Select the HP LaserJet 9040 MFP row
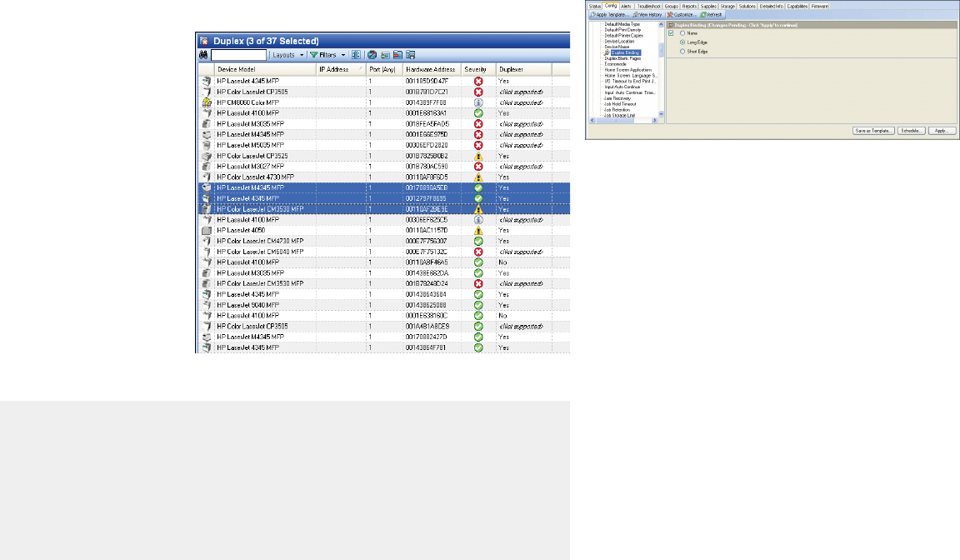Viewport: 960px width, 560px height. [x=384, y=305]
